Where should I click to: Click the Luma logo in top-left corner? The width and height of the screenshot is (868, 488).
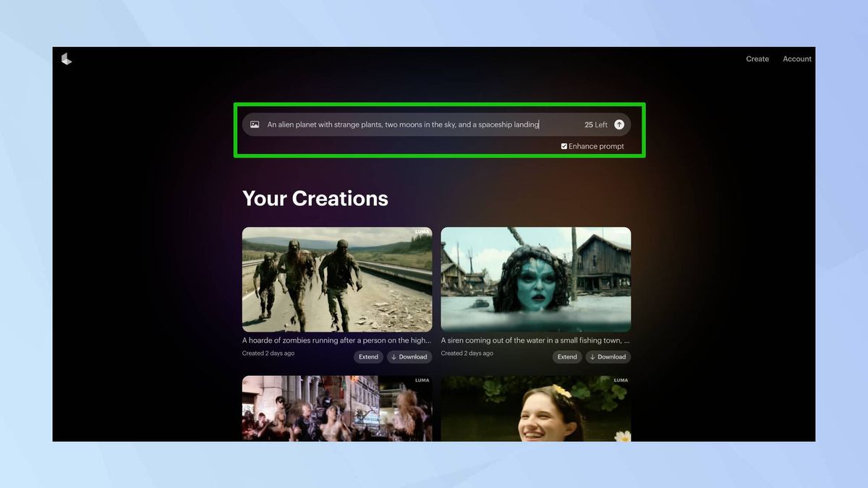click(x=67, y=59)
